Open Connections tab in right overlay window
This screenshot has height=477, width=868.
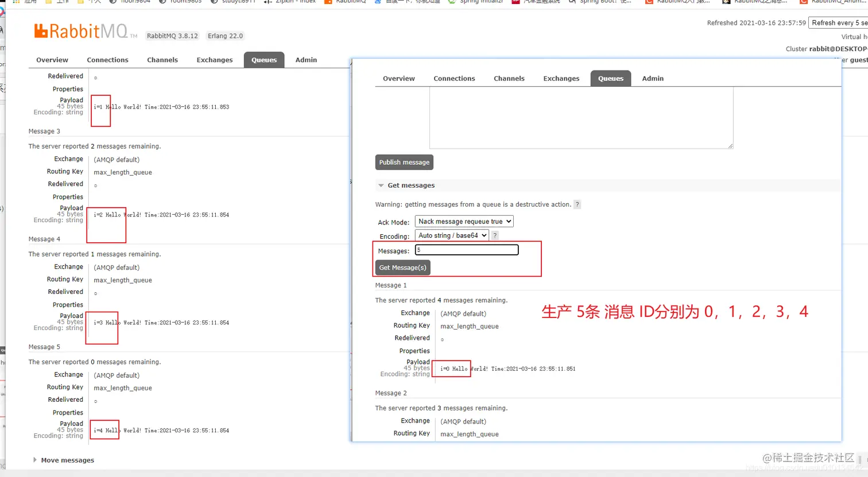454,79
